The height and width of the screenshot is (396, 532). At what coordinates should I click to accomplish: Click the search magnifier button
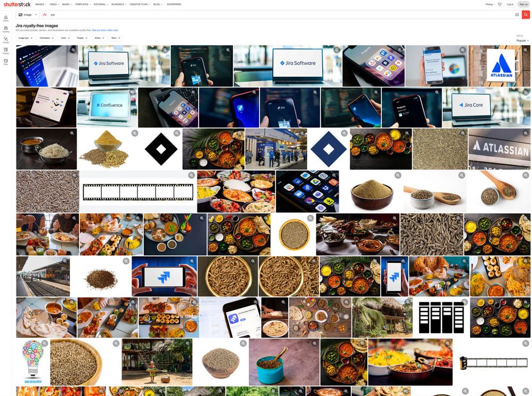tap(526, 14)
